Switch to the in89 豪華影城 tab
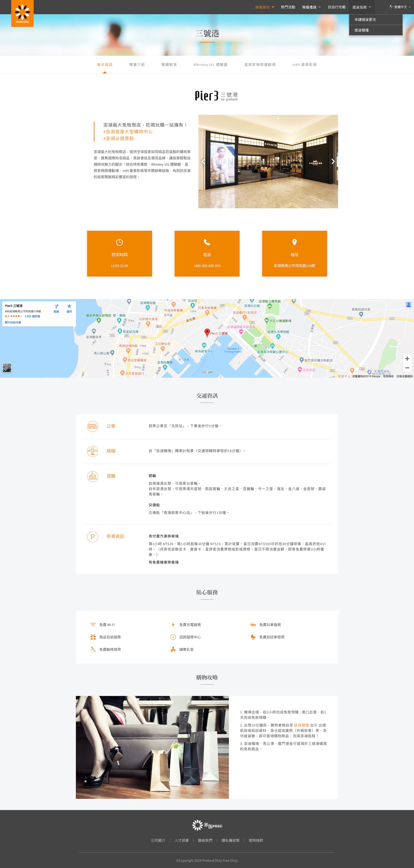The height and width of the screenshot is (868, 414). (x=304, y=65)
